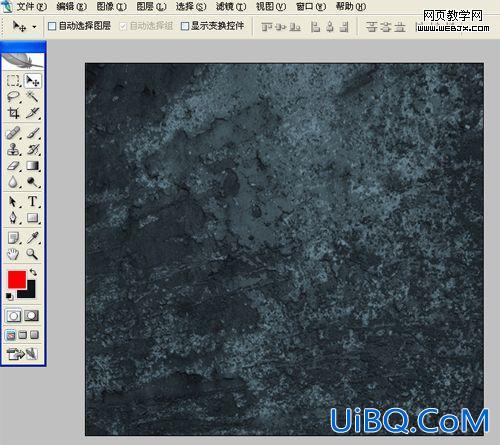The image size is (500, 445).
Task: Select the Notes tool
Action: (13, 238)
